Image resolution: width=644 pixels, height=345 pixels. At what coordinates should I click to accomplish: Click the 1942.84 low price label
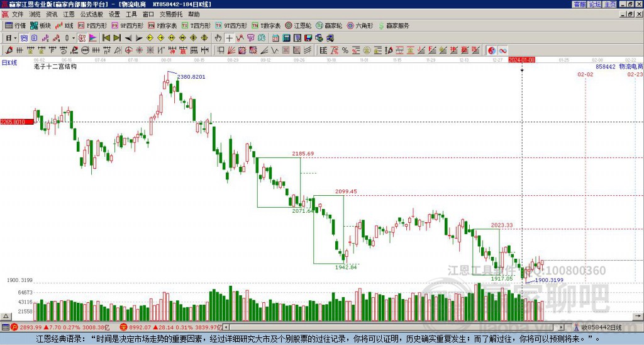point(346,267)
